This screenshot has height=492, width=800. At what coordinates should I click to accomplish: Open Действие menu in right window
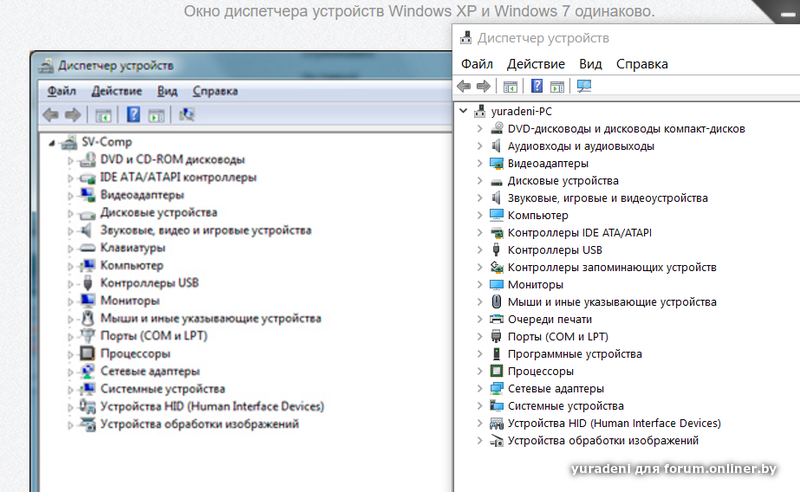(x=536, y=64)
